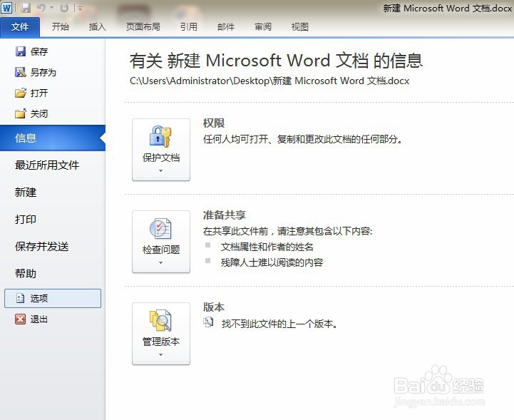
Task: Click the 选项 options icon
Action: tap(21, 298)
